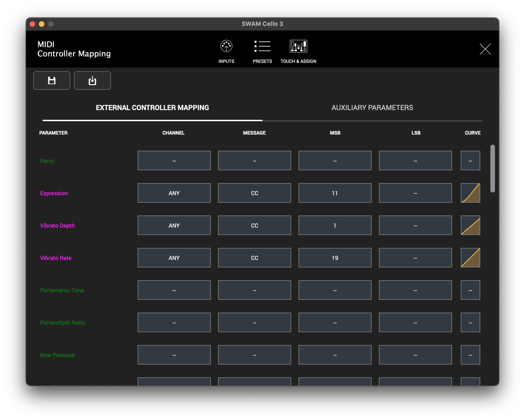
Task: Open the Panic channel dropdown
Action: (174, 161)
